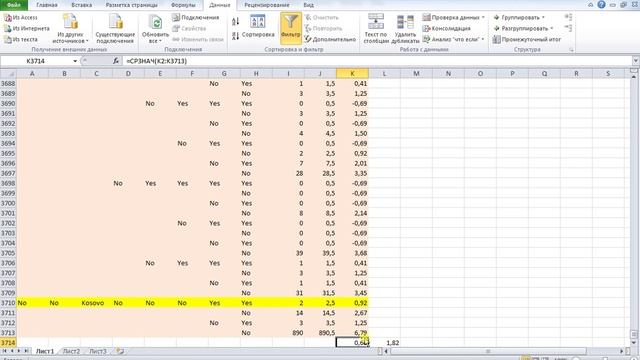Switch to sheet Лист2
The width and height of the screenshot is (640, 360).
click(x=71, y=351)
